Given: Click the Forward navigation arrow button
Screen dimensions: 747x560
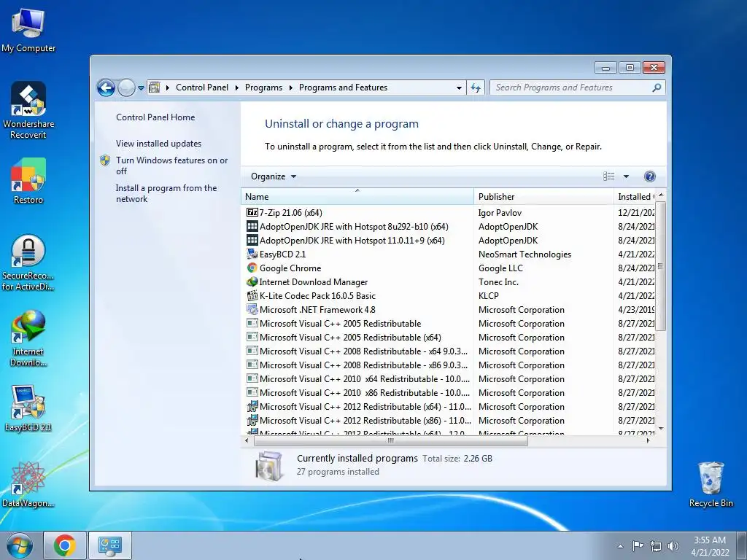Looking at the screenshot, I should 126,87.
